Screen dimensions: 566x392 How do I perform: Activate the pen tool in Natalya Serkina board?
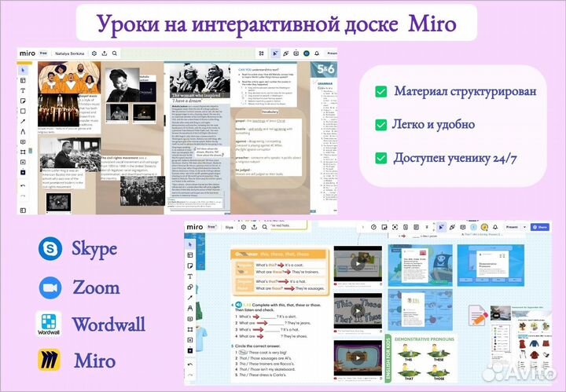[23, 131]
